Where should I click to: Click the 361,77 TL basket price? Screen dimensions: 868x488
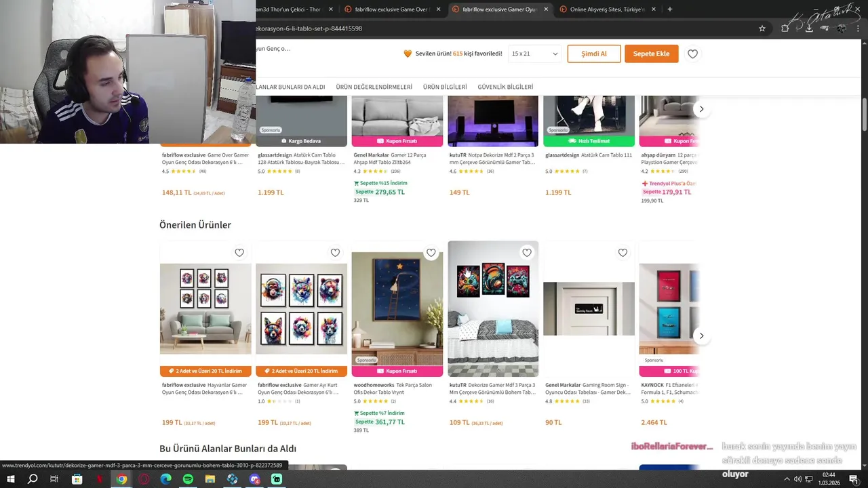pos(390,422)
